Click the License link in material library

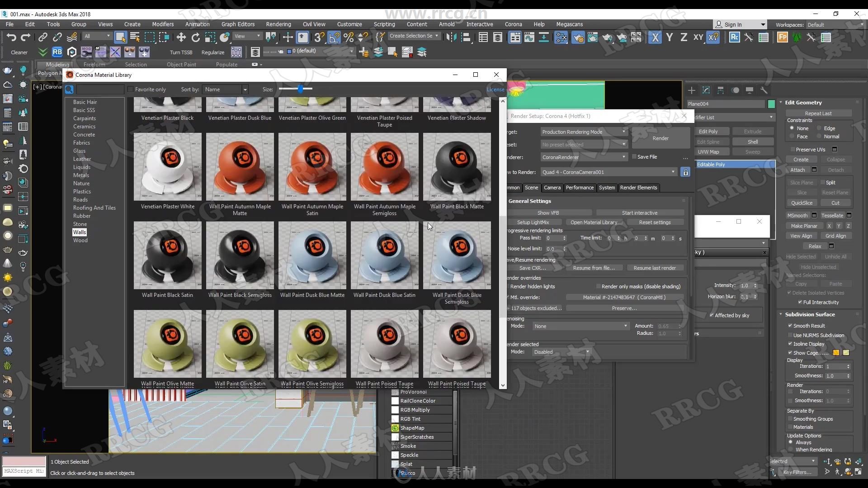[495, 89]
